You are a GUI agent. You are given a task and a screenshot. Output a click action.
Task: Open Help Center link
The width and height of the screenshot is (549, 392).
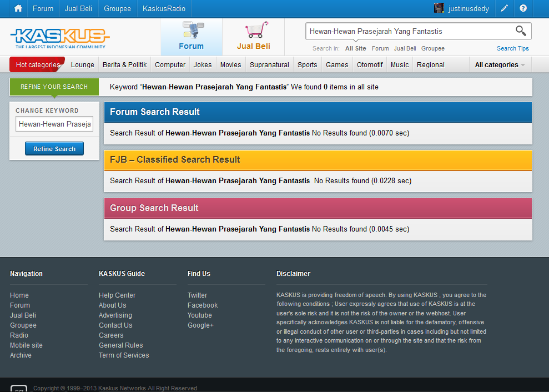click(x=117, y=295)
